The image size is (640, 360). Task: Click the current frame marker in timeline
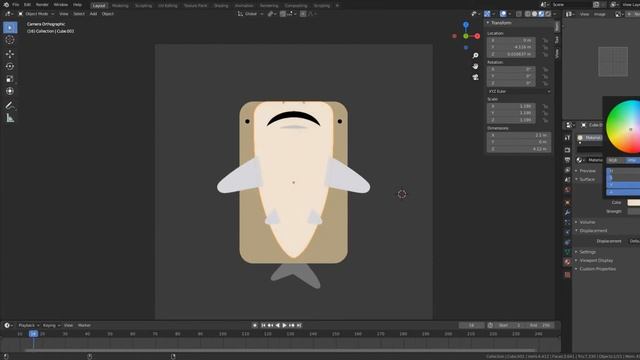[x=33, y=334]
